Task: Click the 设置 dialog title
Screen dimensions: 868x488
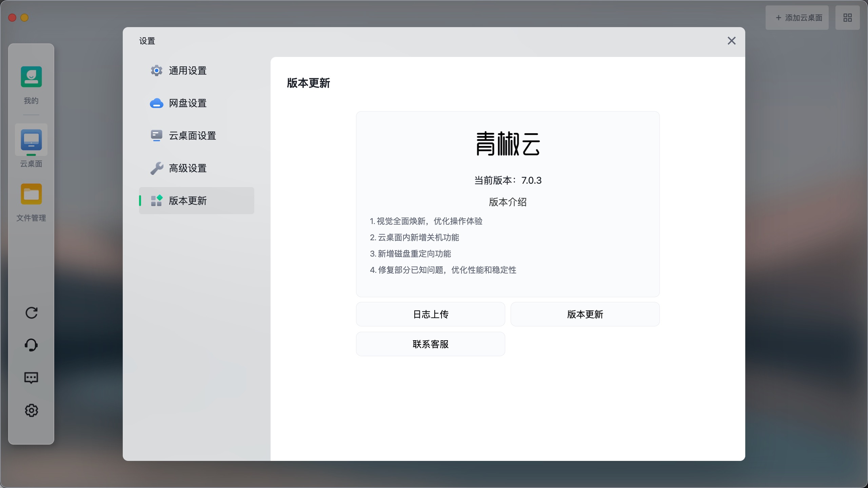Action: pyautogui.click(x=147, y=41)
